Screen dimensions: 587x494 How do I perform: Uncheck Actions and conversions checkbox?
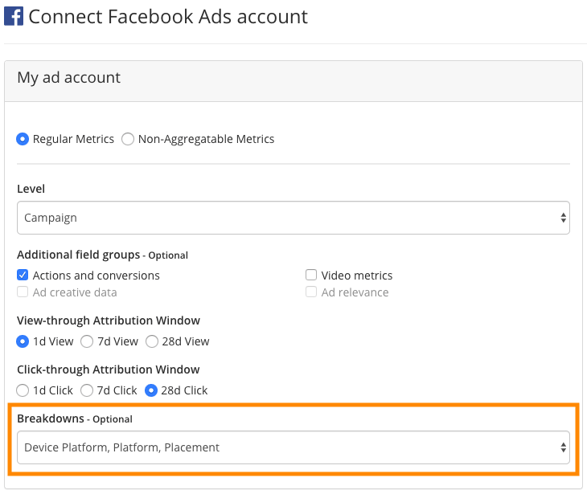click(22, 275)
